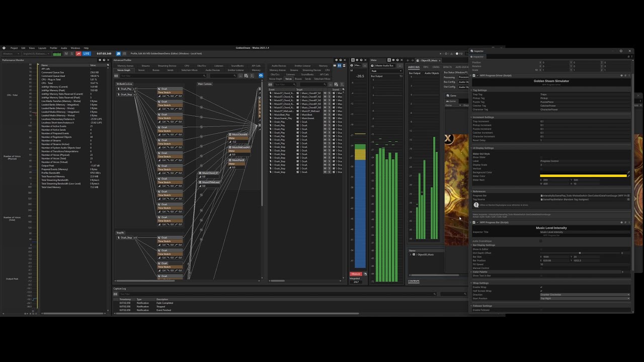Mute first Music07_Chord voice row
The image size is (644, 362).
[x=325, y=93]
